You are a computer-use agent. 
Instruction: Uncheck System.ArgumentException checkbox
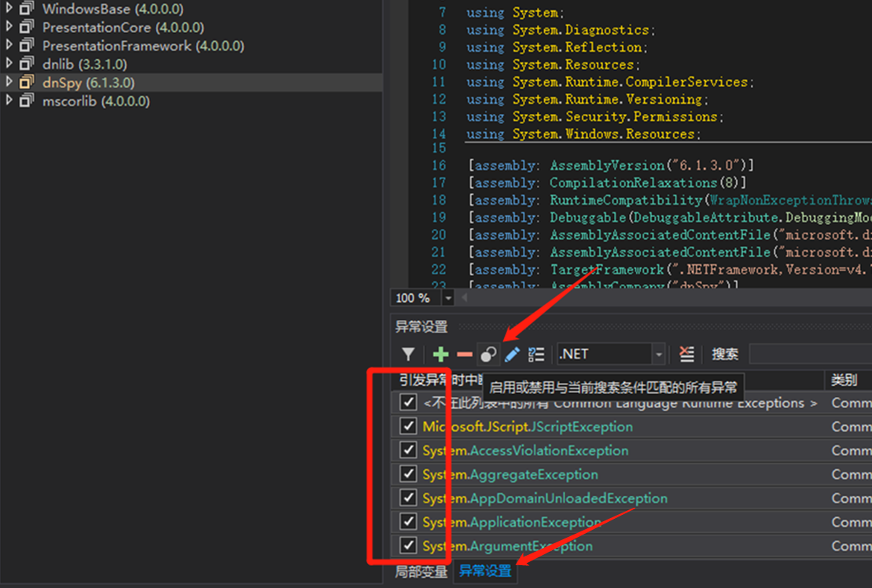408,546
